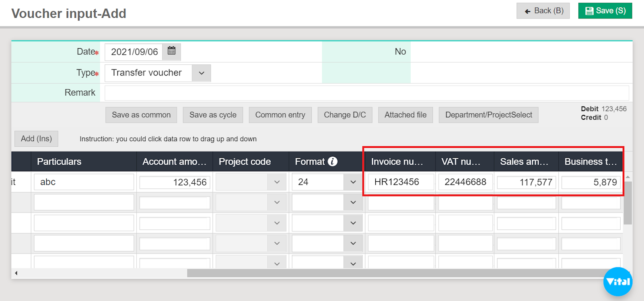The image size is (644, 301).
Task: Click the Remark input field
Action: (366, 93)
